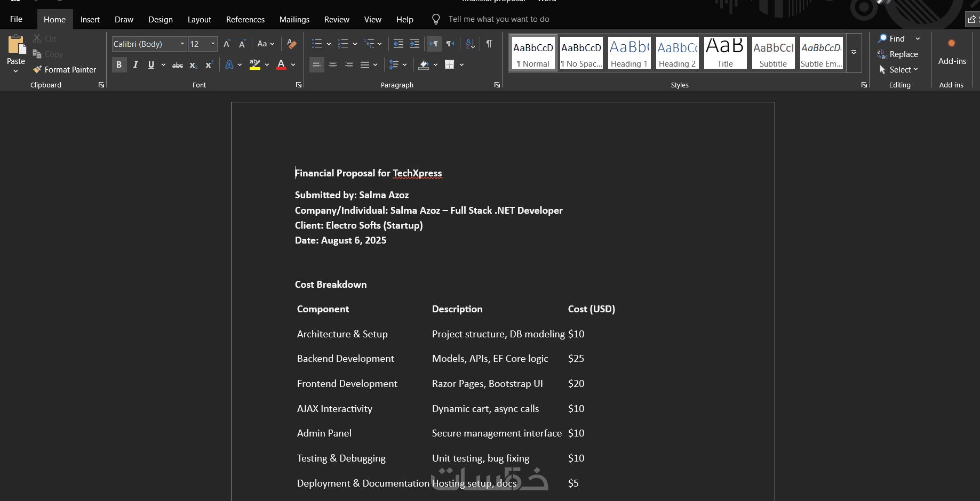This screenshot has height=501, width=980.
Task: Open the Clipboard pane launcher
Action: [101, 85]
